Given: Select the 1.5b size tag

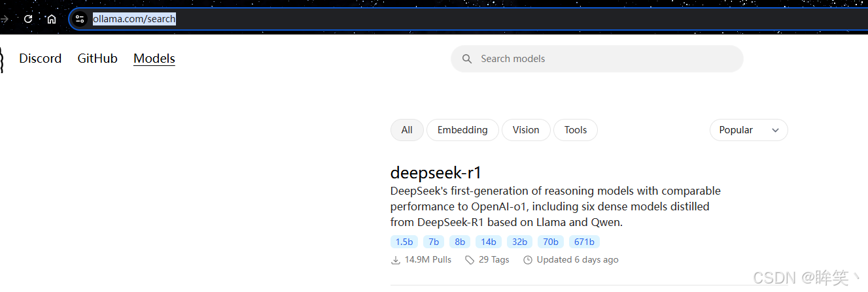Looking at the screenshot, I should [x=404, y=242].
